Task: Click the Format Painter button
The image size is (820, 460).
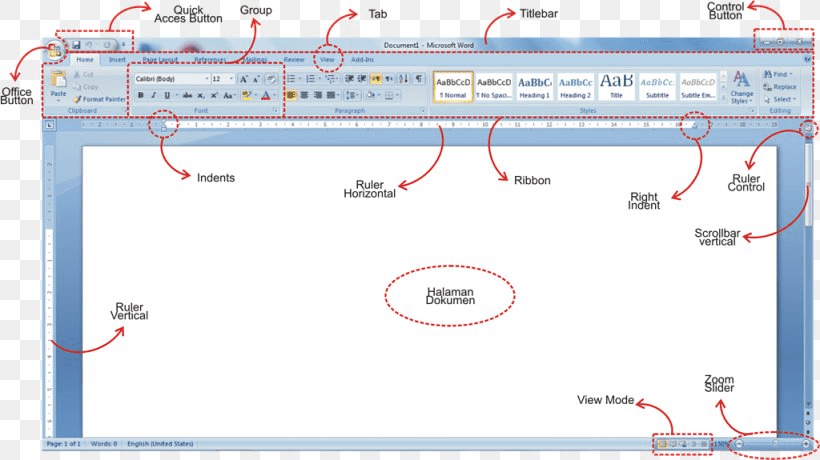Action: click(x=99, y=99)
